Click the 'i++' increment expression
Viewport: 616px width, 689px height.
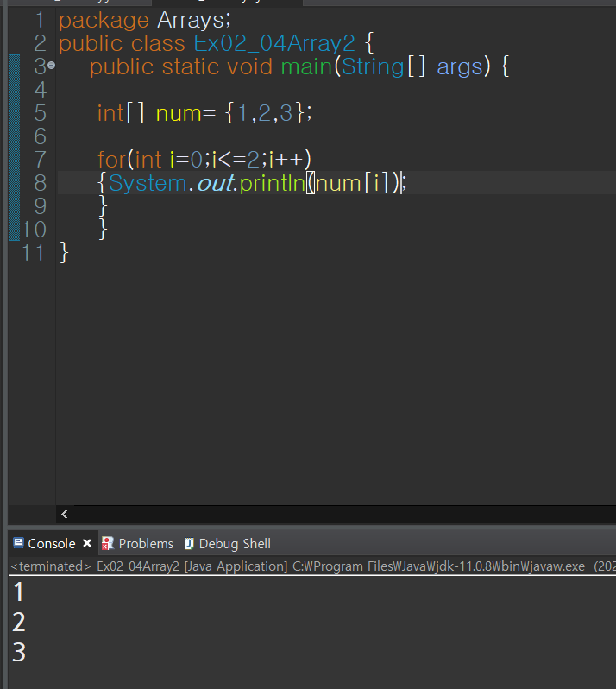tap(286, 159)
